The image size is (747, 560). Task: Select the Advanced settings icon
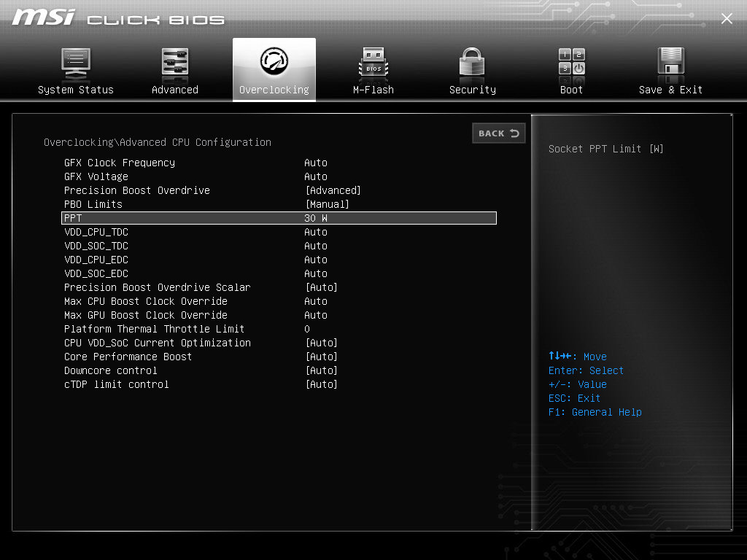tap(175, 63)
